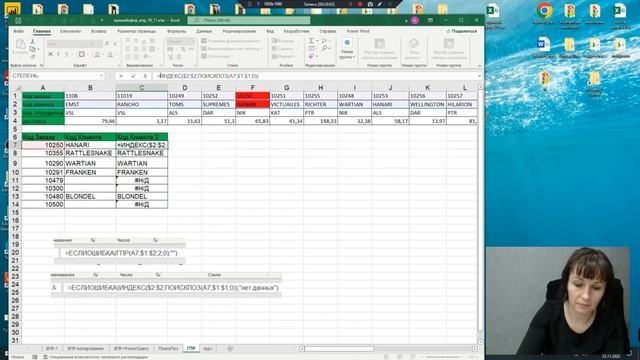Click the Sort and filter icon
Image resolution: width=640 pixels, height=360 pixels.
point(325,41)
